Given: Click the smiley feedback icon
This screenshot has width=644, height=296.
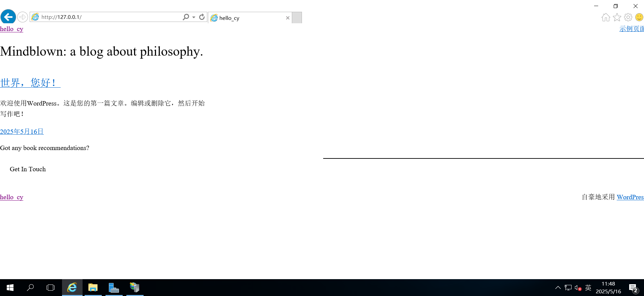Looking at the screenshot, I should click(639, 17).
